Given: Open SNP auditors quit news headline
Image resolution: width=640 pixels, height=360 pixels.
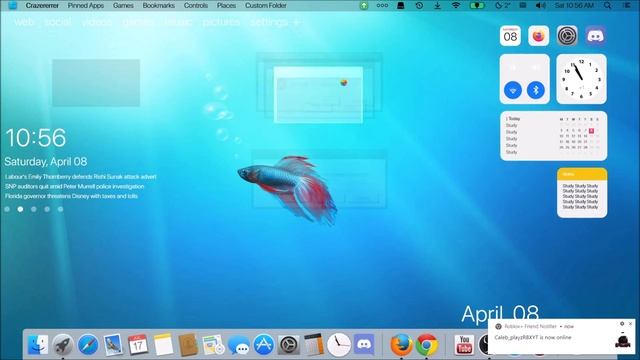Looking at the screenshot, I should click(75, 187).
